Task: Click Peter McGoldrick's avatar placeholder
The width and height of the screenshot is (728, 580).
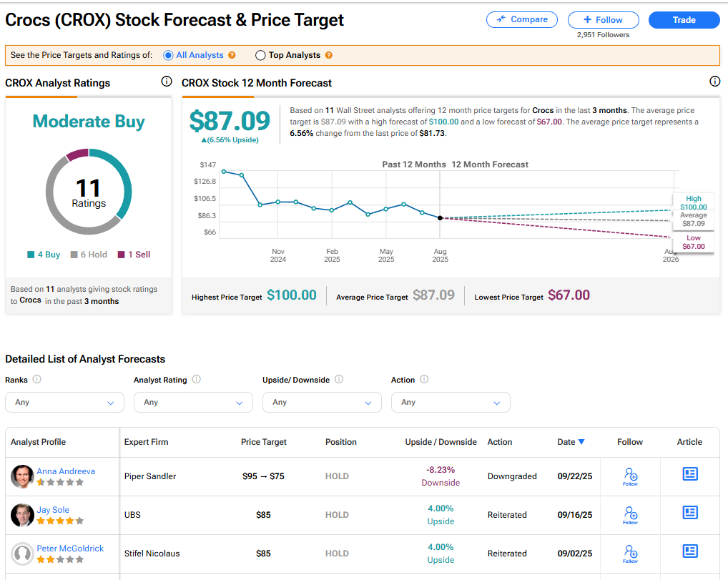Action: tap(22, 554)
